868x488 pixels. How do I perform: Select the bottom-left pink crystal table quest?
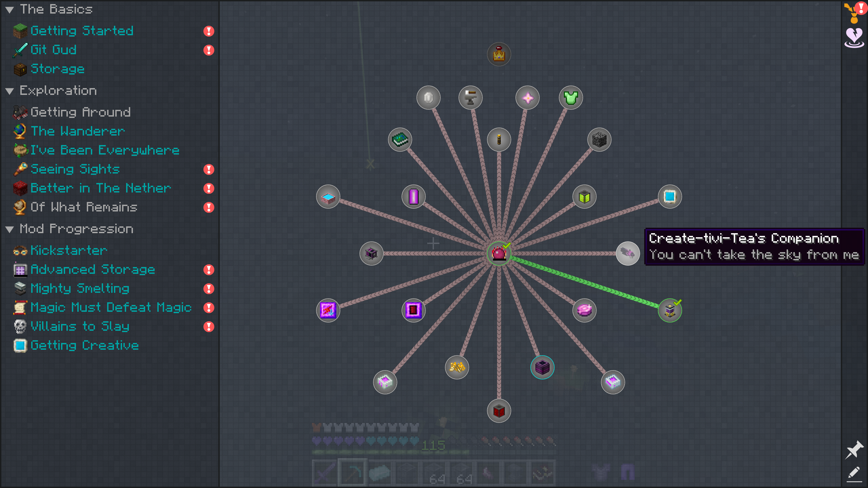(385, 382)
